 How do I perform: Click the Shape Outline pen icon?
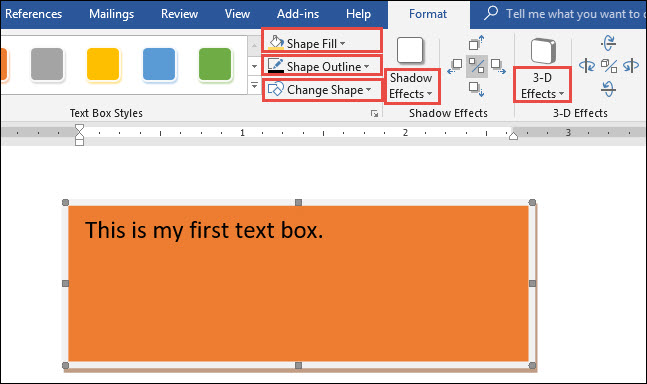point(276,66)
